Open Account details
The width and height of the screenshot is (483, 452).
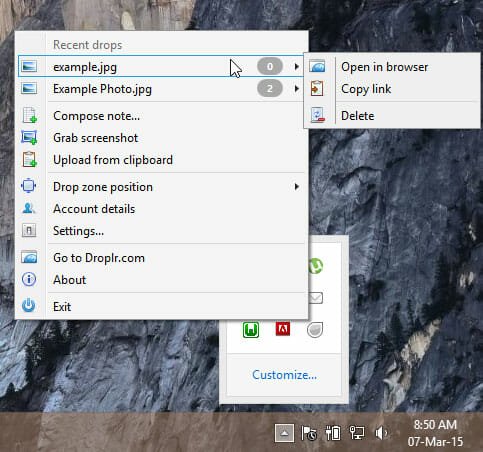click(x=161, y=209)
